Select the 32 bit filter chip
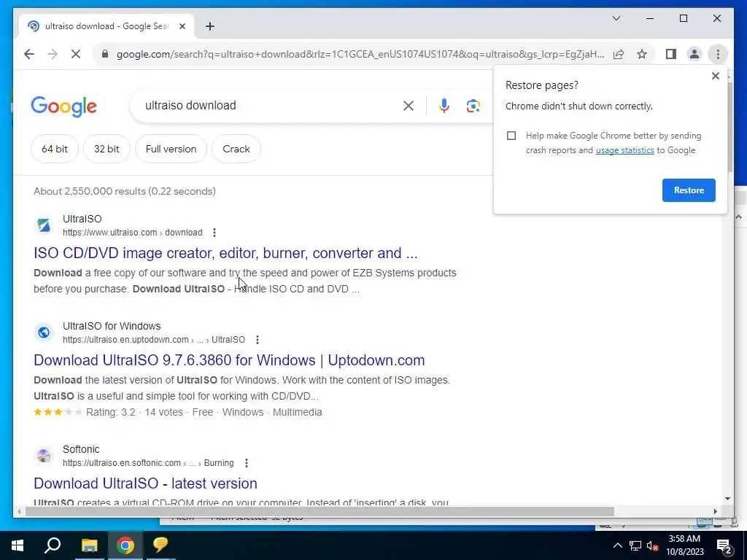Screen dimensions: 747x560 coord(107,149)
